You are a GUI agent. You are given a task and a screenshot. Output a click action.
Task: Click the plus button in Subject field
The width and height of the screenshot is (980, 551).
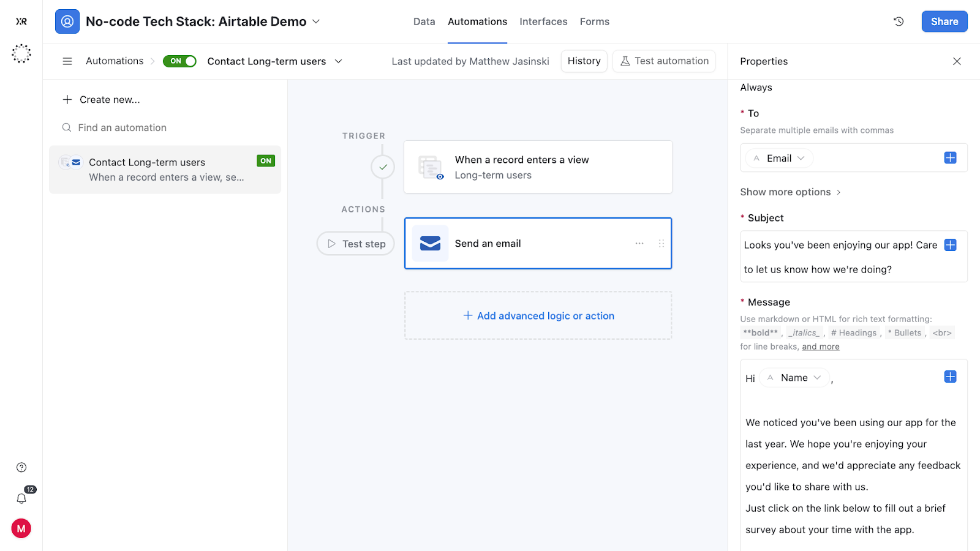tap(951, 245)
